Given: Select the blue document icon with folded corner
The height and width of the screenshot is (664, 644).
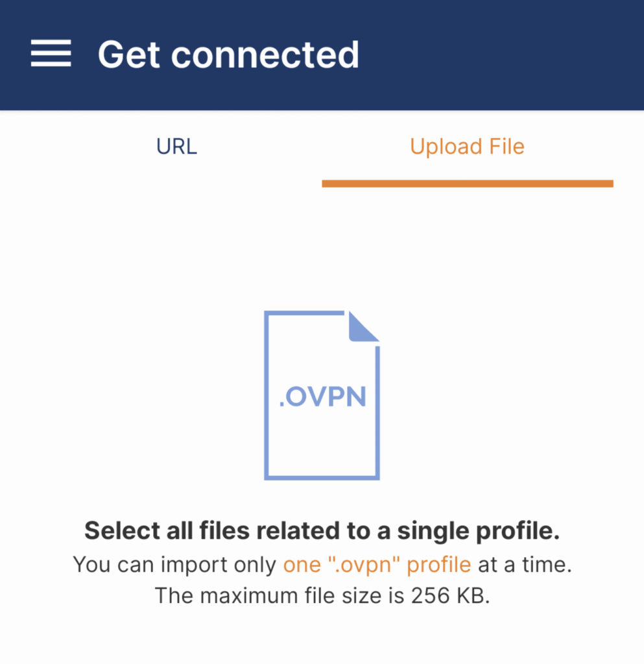Looking at the screenshot, I should click(x=322, y=396).
